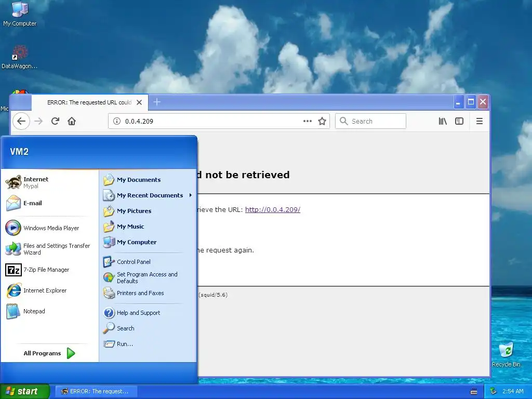Screen dimensions: 532x399
Task: Open My Pictures folder
Action: [x=148, y=211]
